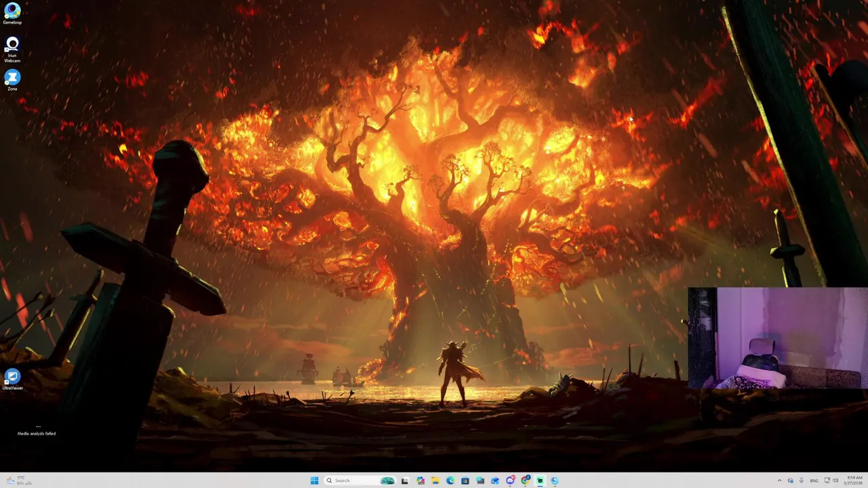The height and width of the screenshot is (488, 868).
Task: Open the volume control tray icon
Action: pos(835,481)
